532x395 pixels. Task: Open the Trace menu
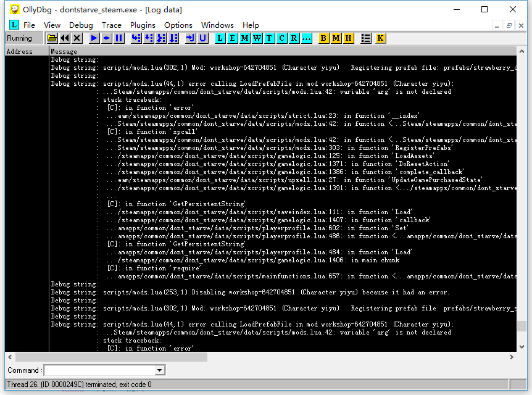click(x=112, y=25)
